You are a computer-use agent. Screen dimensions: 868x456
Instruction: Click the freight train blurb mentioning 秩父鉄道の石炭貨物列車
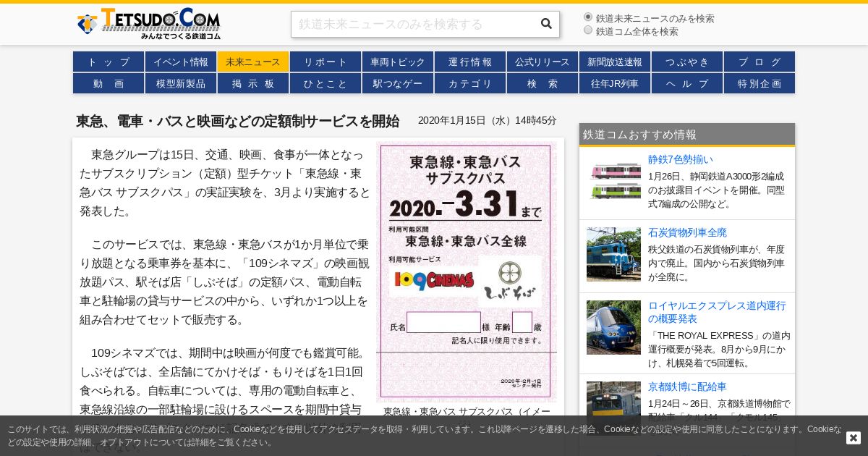tap(716, 263)
